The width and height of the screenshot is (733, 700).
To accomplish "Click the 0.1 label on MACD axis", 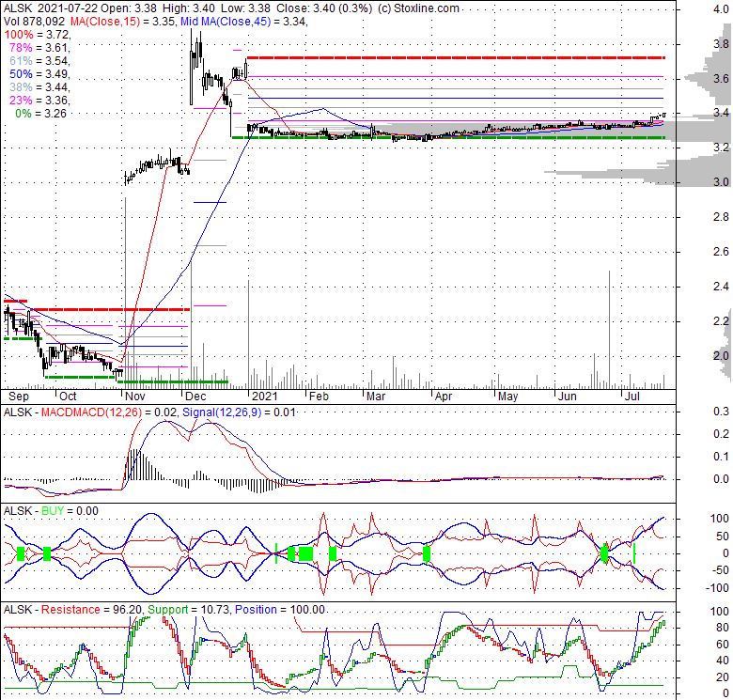I will point(722,457).
